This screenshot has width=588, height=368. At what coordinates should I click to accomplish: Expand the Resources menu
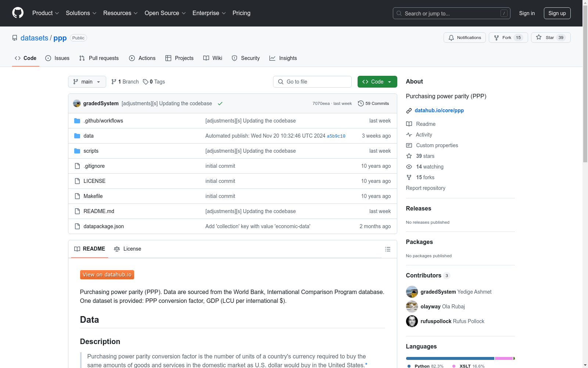point(121,13)
